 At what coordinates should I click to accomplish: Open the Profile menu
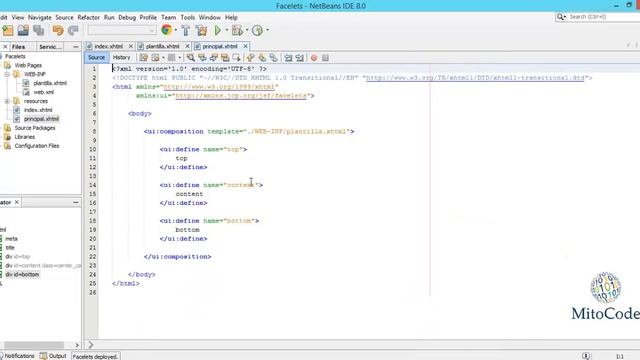[x=148, y=18]
